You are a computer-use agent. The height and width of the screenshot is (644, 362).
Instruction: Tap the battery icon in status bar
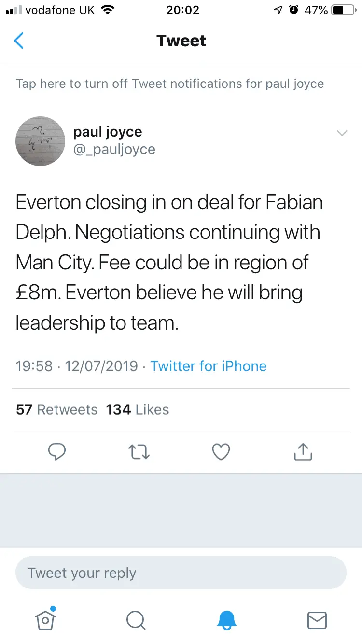click(344, 10)
